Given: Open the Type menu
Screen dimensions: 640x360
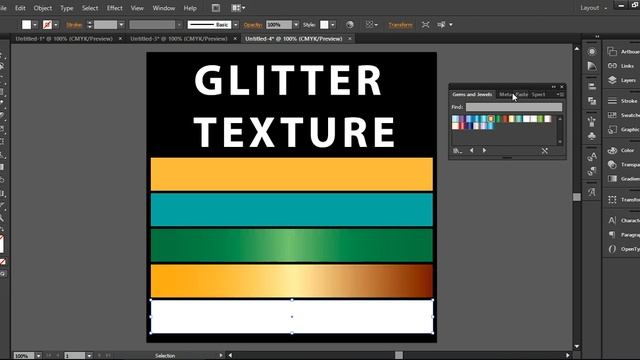Looking at the screenshot, I should [67, 8].
